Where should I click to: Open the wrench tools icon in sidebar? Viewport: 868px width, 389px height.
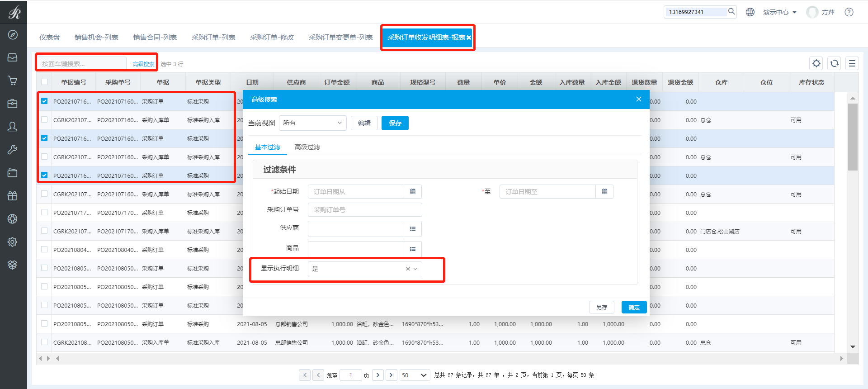pos(13,150)
